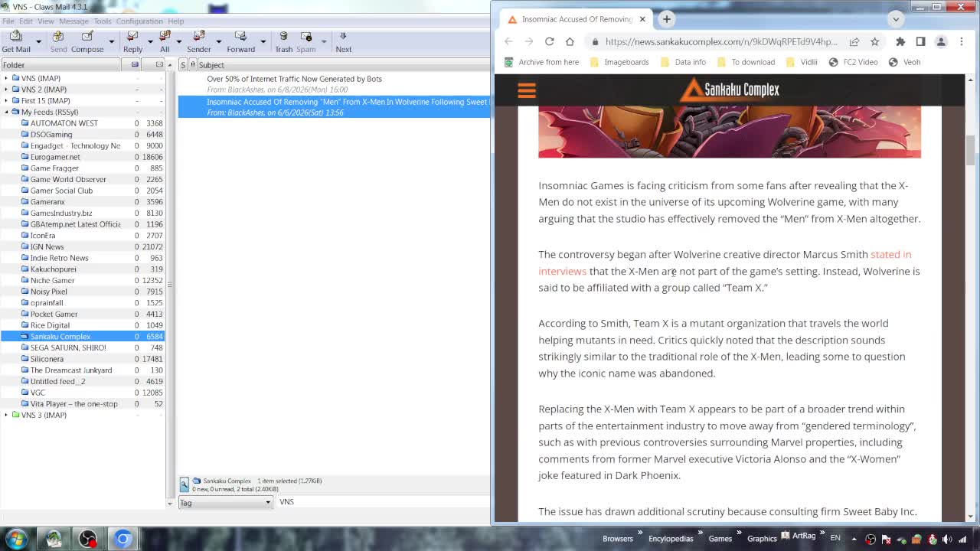Viewport: 980px width, 551px height.
Task: Open Chrome profile avatar icon
Action: [941, 41]
